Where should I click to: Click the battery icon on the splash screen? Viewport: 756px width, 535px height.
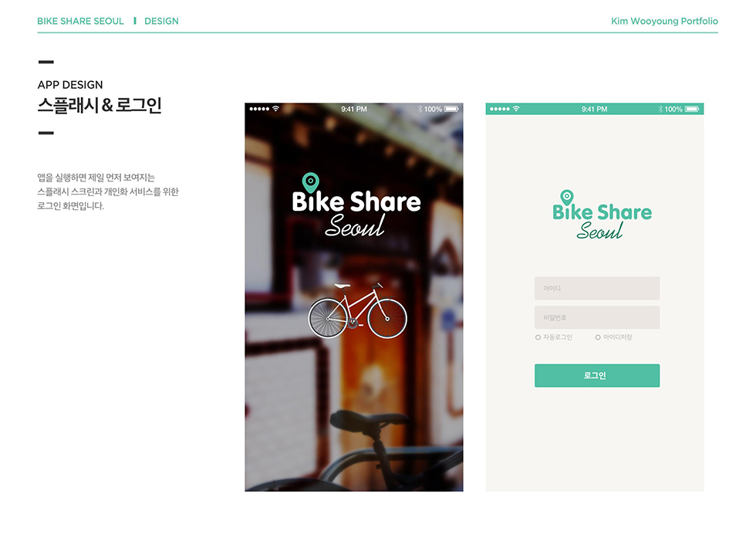(x=451, y=109)
